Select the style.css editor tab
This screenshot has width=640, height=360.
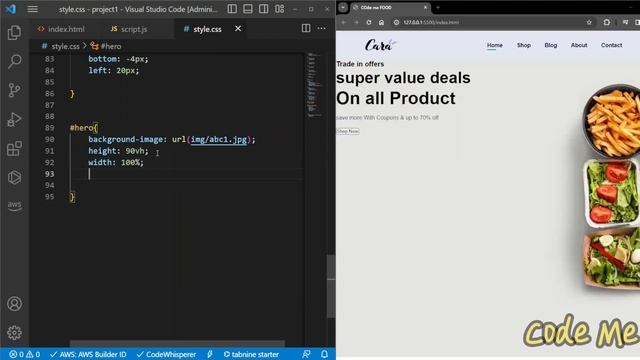pyautogui.click(x=207, y=29)
